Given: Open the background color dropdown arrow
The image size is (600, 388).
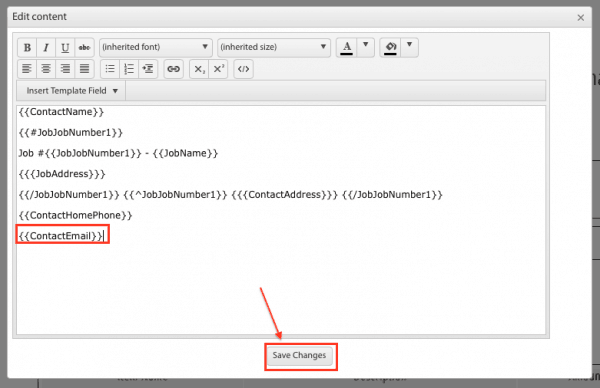Looking at the screenshot, I should [x=409, y=47].
